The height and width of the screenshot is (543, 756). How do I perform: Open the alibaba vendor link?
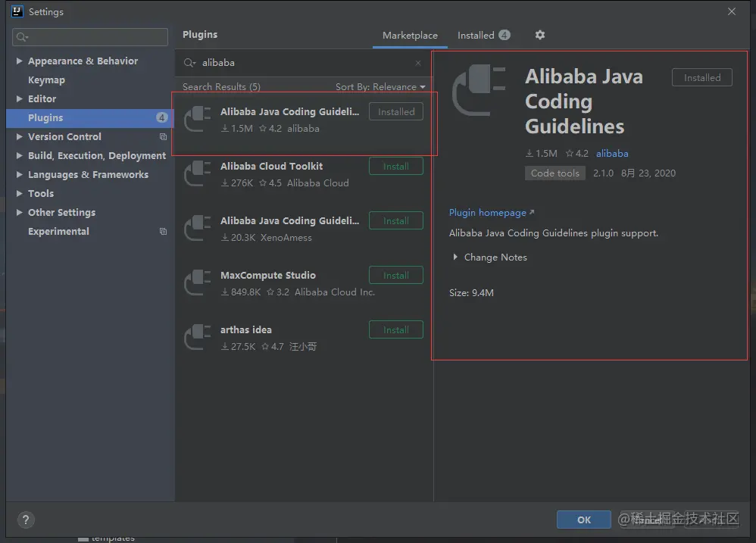tap(612, 153)
